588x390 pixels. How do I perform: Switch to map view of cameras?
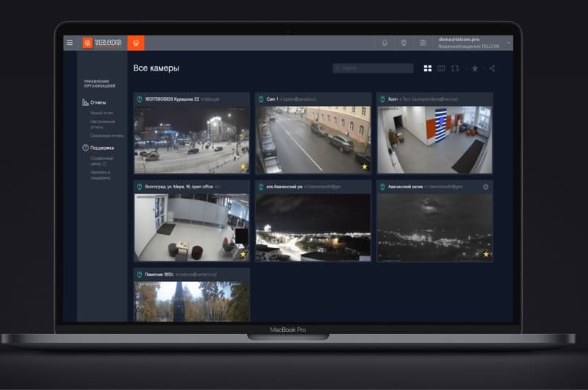tap(442, 68)
